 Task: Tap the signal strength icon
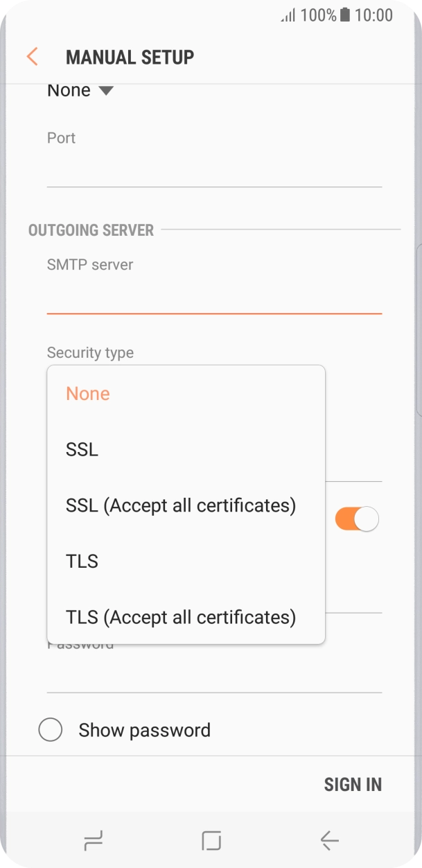pos(288,15)
